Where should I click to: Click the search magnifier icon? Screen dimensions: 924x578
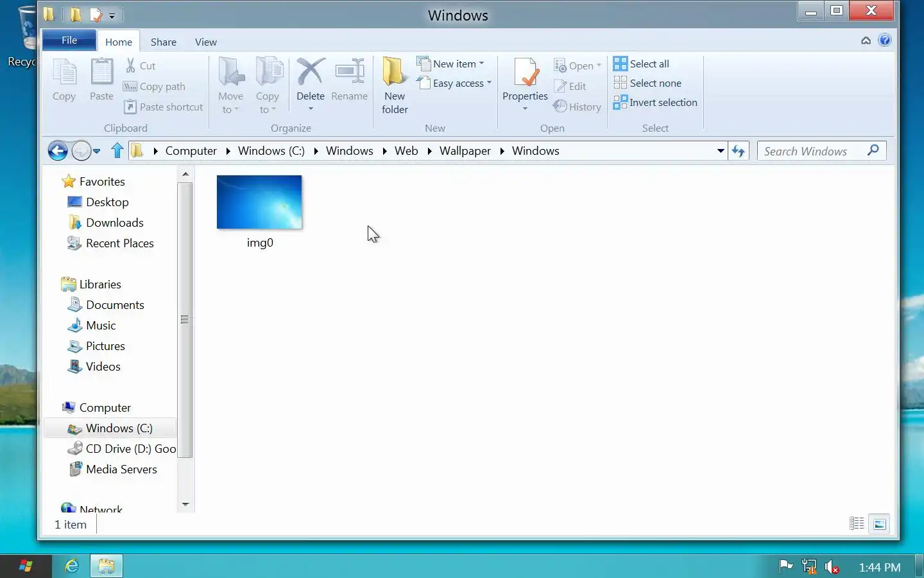[x=873, y=150]
